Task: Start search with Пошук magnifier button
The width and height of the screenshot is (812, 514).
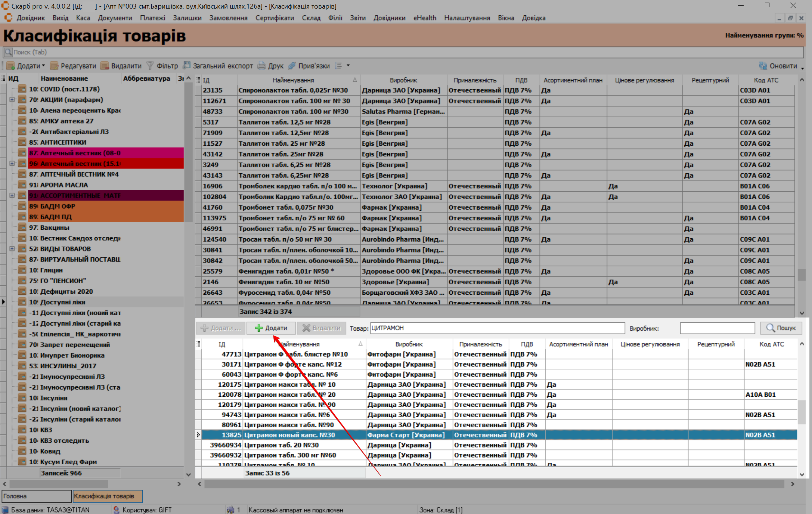Action: point(781,328)
